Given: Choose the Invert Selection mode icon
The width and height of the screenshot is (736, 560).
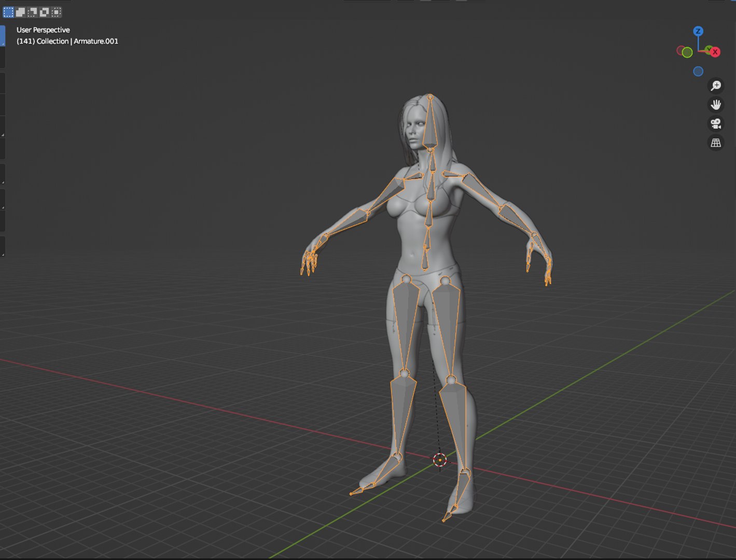Looking at the screenshot, I should click(x=44, y=11).
